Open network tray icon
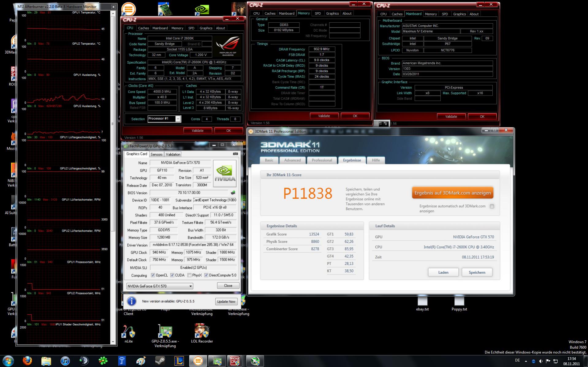This screenshot has height=367, width=588. tap(556, 361)
